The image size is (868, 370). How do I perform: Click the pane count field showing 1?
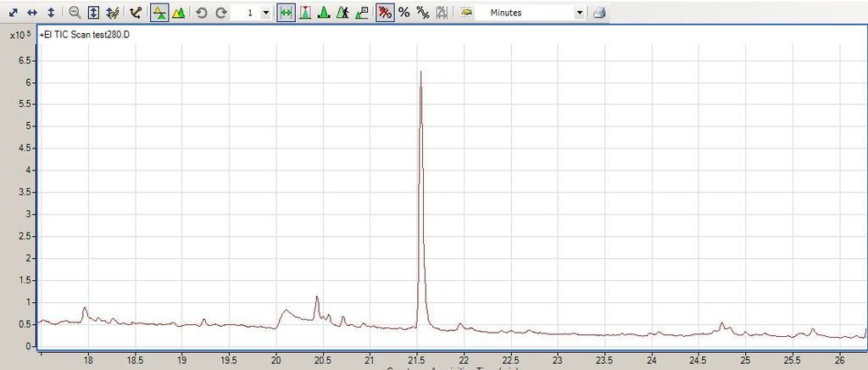pos(249,13)
